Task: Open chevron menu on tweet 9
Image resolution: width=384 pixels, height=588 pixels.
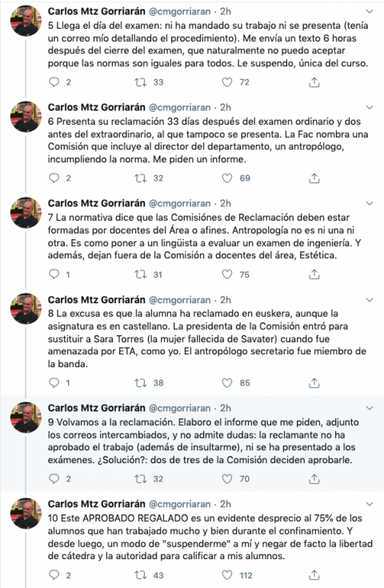Action: coord(370,408)
